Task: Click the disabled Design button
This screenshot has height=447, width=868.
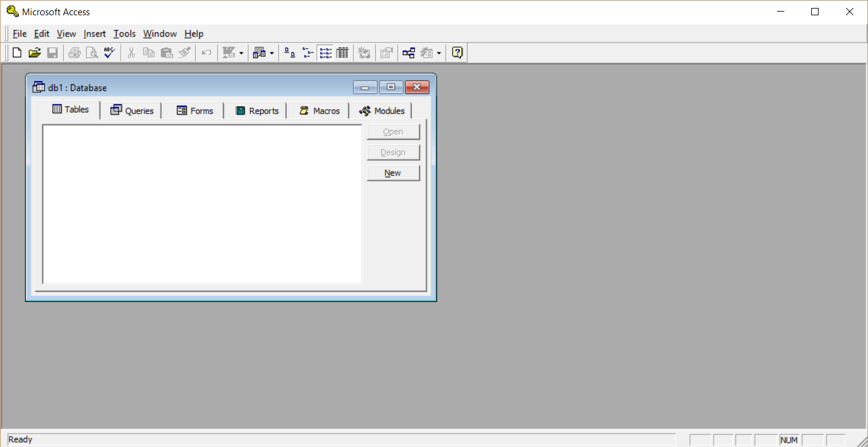Action: pos(393,152)
